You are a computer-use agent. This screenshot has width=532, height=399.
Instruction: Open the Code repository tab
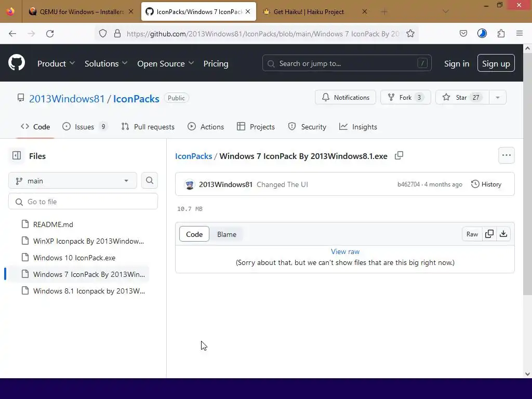click(35, 127)
